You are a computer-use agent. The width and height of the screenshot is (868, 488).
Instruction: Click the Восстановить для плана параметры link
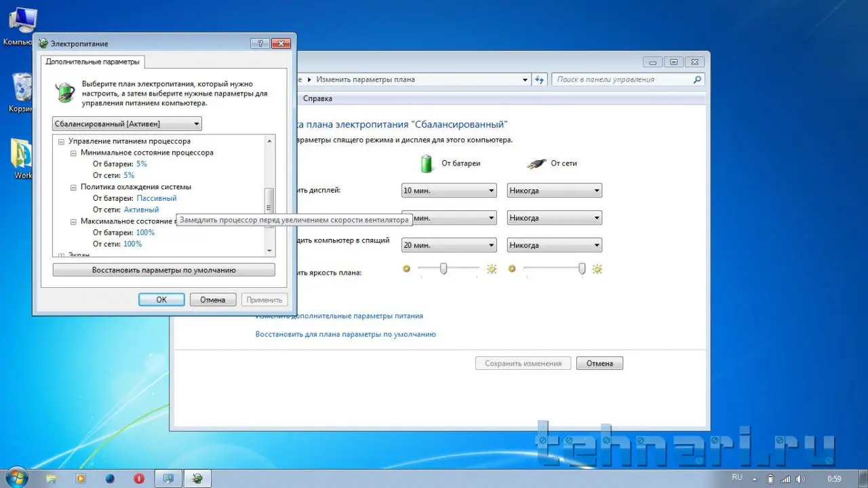tap(345, 334)
